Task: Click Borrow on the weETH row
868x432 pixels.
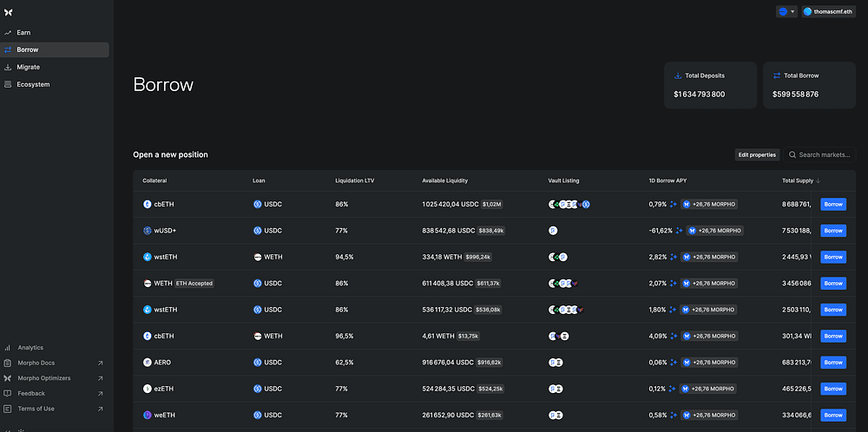Action: 833,415
